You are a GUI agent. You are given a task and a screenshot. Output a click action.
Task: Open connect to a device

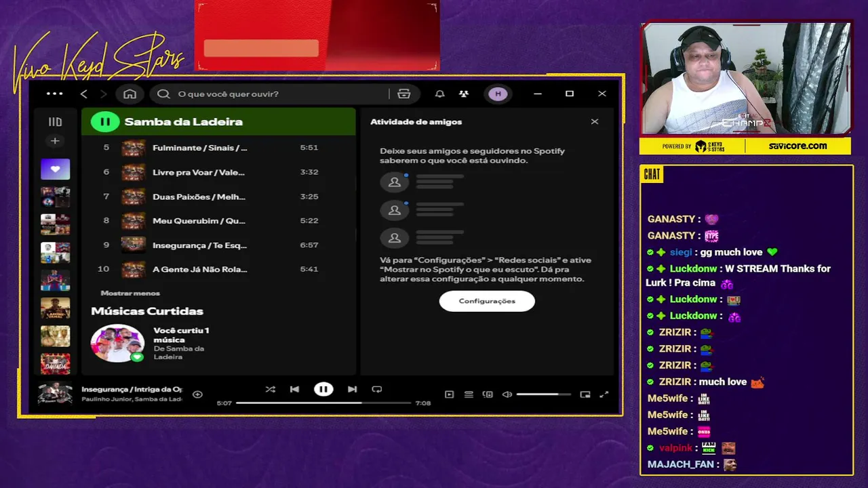tap(488, 394)
